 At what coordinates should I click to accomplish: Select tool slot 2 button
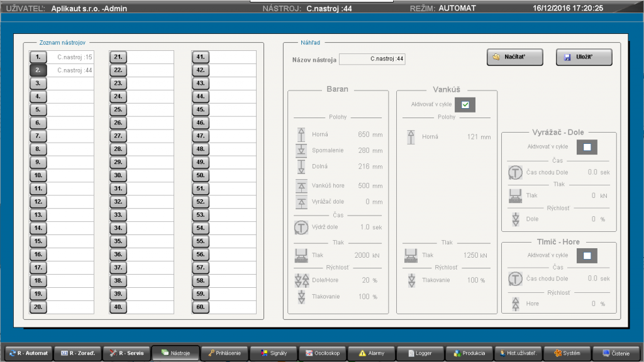(x=38, y=70)
